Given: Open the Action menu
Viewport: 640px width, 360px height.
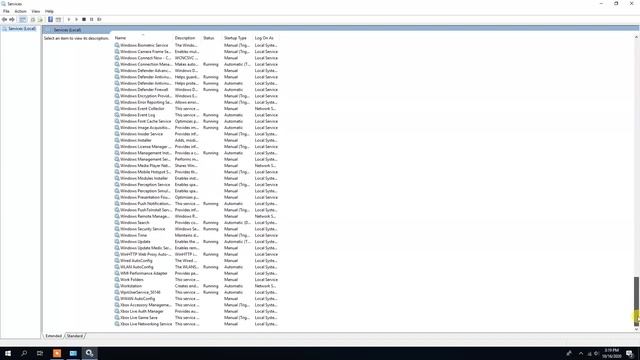Looking at the screenshot, I should (20, 11).
